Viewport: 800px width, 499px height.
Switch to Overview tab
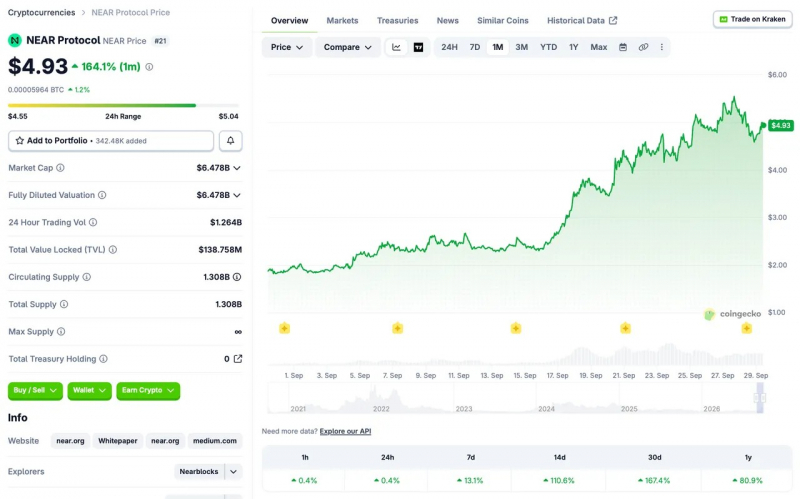(289, 20)
